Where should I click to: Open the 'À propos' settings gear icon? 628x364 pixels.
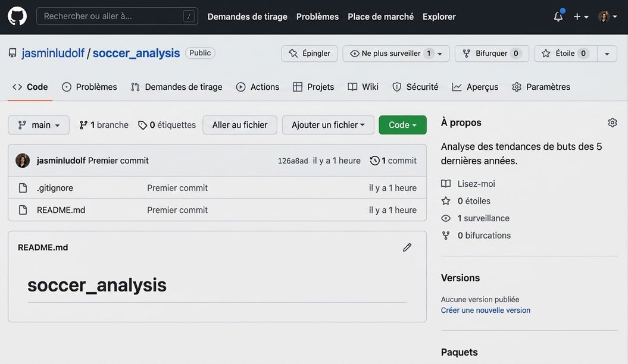click(x=612, y=123)
